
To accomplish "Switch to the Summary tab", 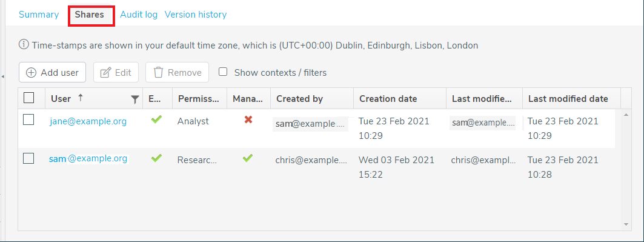I will point(39,15).
